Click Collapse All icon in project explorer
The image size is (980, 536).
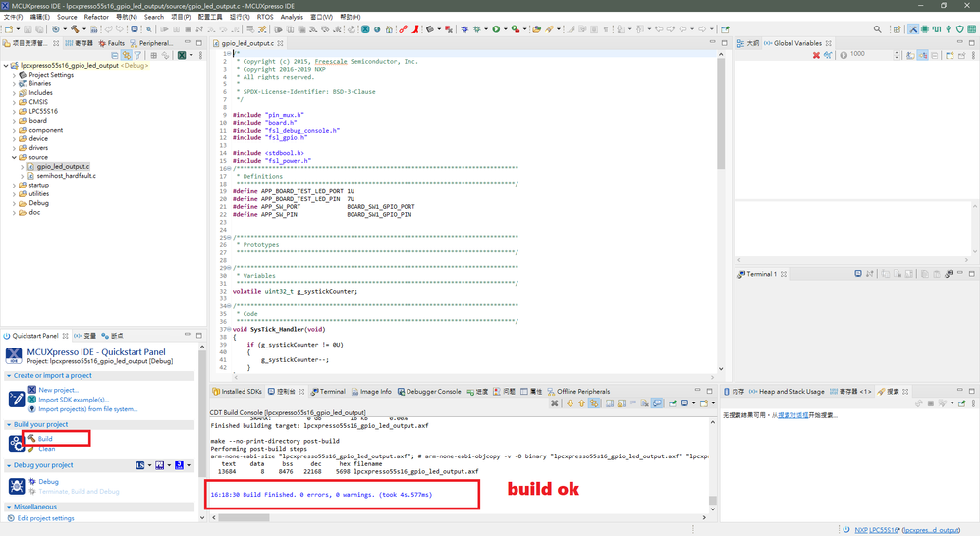point(114,56)
